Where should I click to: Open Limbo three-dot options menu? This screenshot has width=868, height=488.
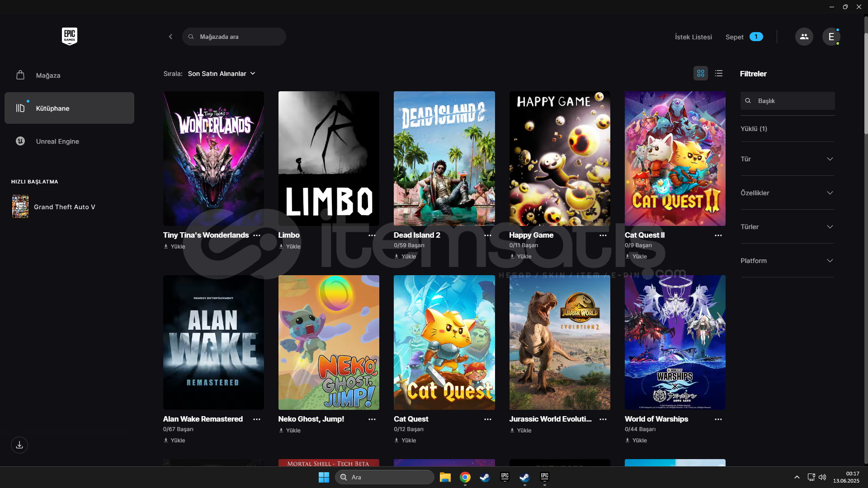(x=372, y=235)
